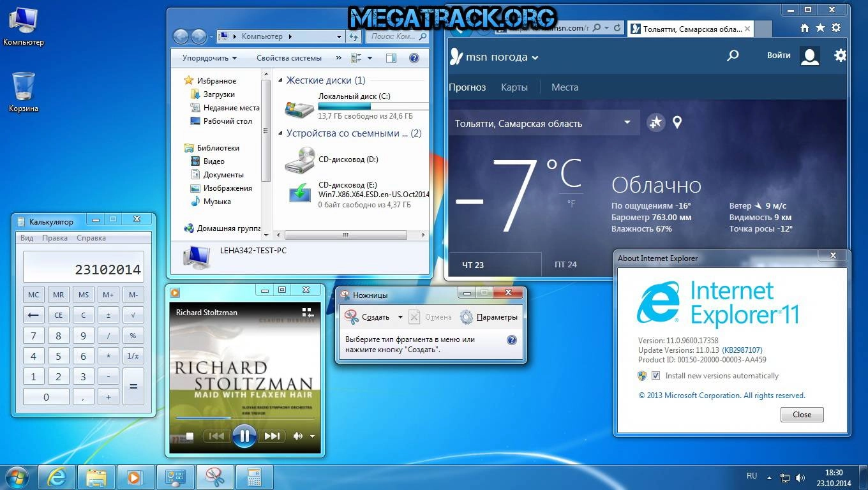Viewport: 868px width, 490px height.
Task: Open Calculator Справка menu
Action: tap(91, 238)
